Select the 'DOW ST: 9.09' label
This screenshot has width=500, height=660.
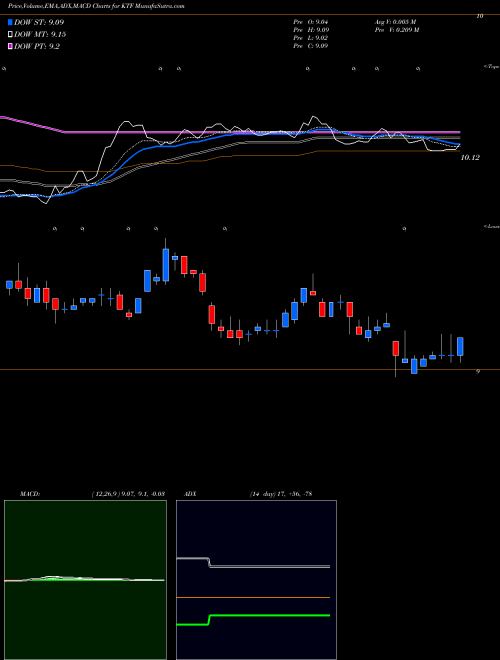[39, 22]
